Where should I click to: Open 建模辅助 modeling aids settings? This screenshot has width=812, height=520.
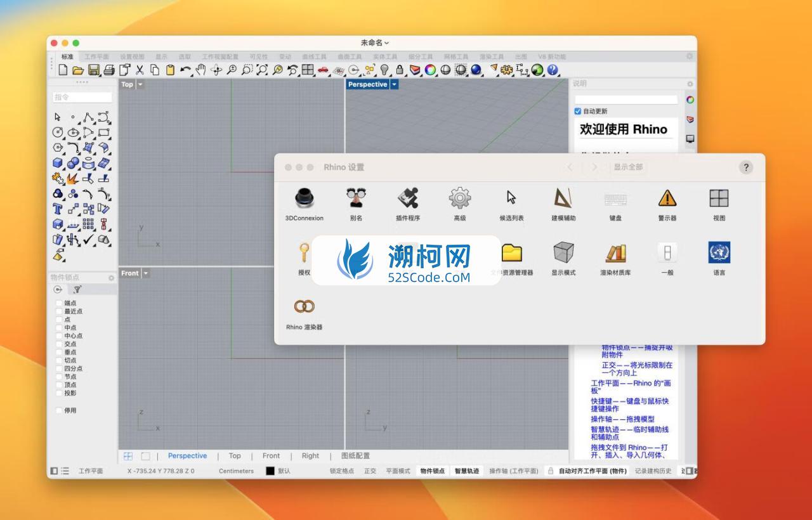click(x=563, y=204)
